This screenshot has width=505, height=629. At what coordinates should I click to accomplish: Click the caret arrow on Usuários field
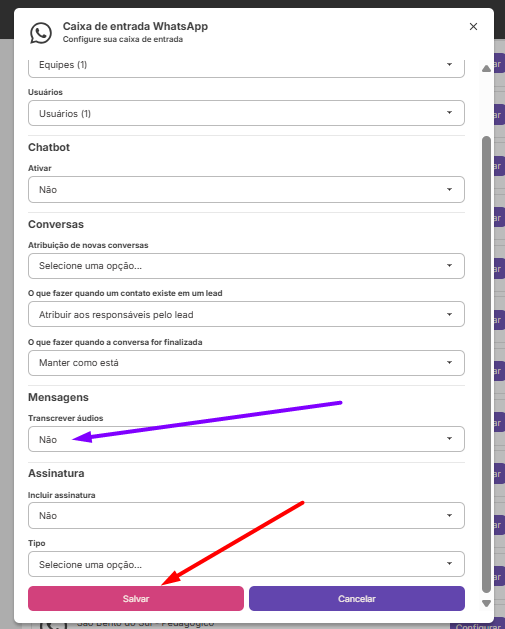click(449, 113)
